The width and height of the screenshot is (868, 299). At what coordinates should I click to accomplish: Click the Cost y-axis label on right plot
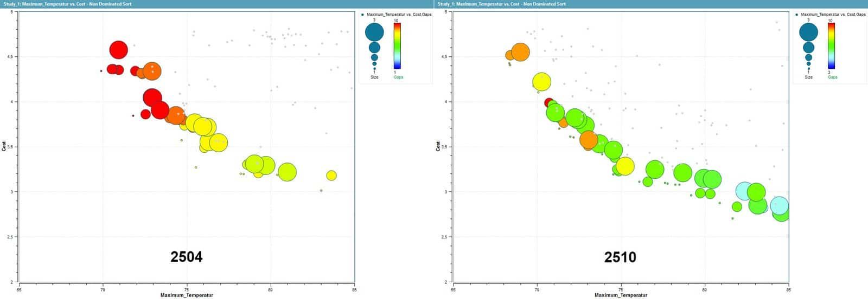coord(438,146)
